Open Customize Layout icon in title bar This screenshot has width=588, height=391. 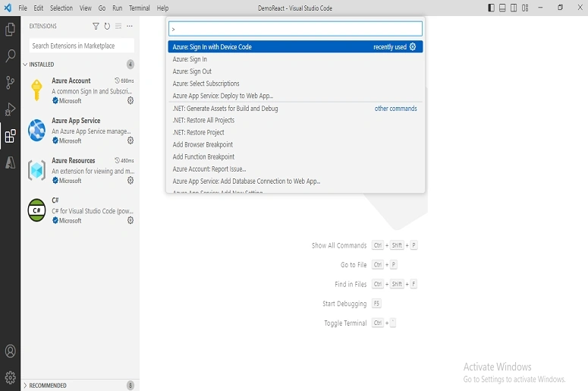coord(525,8)
